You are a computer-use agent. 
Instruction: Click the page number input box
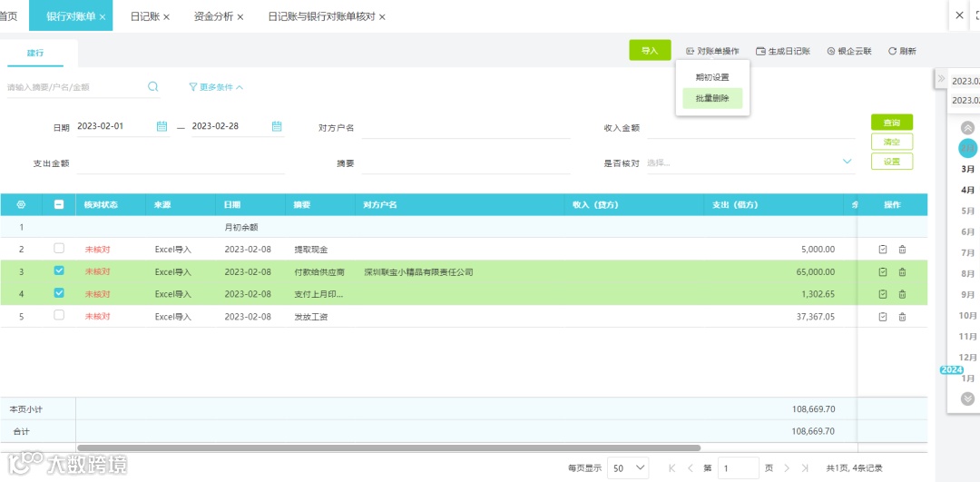[x=738, y=467]
